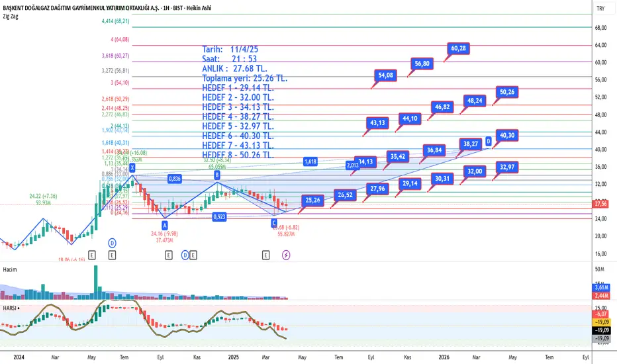Click the yellow -19,09 HARSI value tag
The height and width of the screenshot is (364, 617).
(602, 322)
